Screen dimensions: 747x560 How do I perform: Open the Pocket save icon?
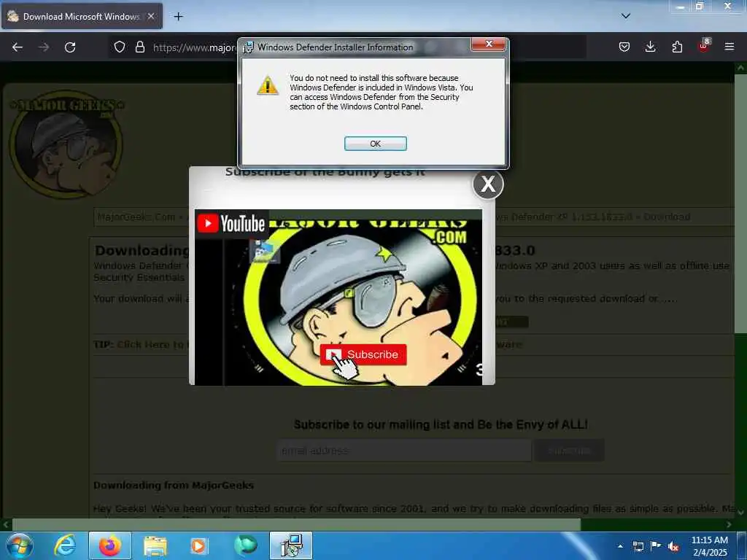tap(624, 47)
